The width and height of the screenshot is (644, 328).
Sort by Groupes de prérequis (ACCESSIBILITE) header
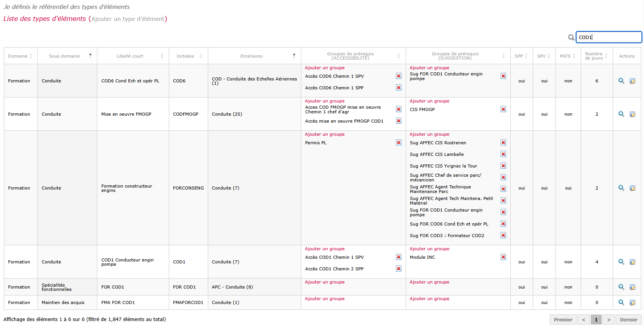tap(353, 56)
